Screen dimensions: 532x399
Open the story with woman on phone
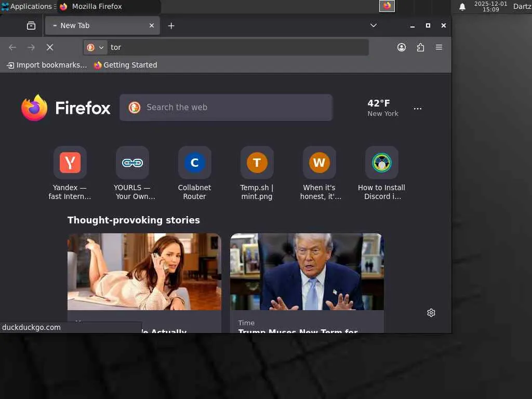coord(144,271)
